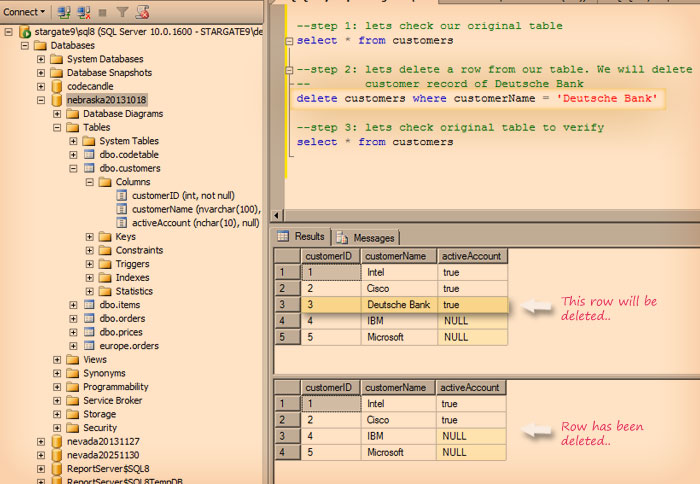Viewport: 700px width, 484px height.
Task: Click the delete customers statement line
Action: tap(477, 99)
